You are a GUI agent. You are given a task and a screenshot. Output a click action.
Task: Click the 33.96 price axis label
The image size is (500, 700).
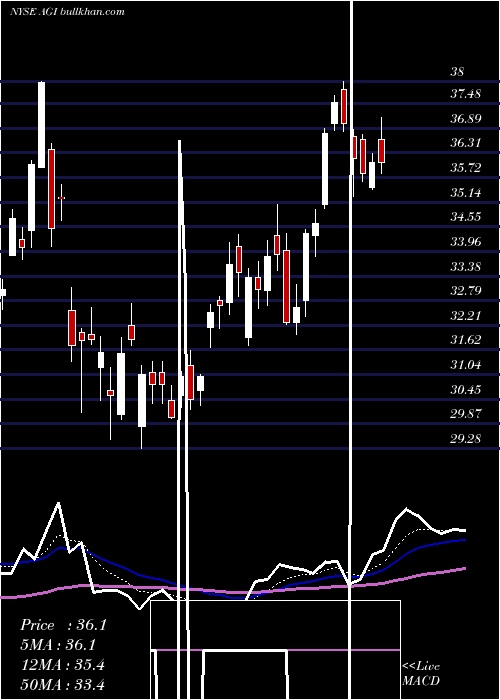click(x=466, y=242)
